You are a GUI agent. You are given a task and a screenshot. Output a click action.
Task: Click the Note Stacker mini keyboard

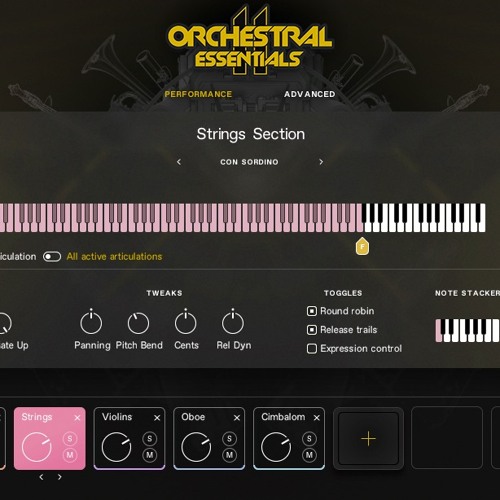click(x=467, y=330)
